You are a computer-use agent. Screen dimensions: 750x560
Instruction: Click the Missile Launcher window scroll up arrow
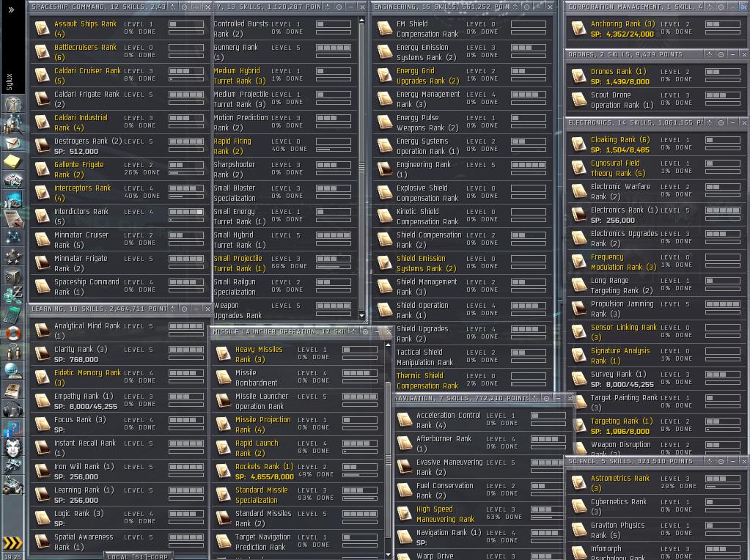[388, 345]
